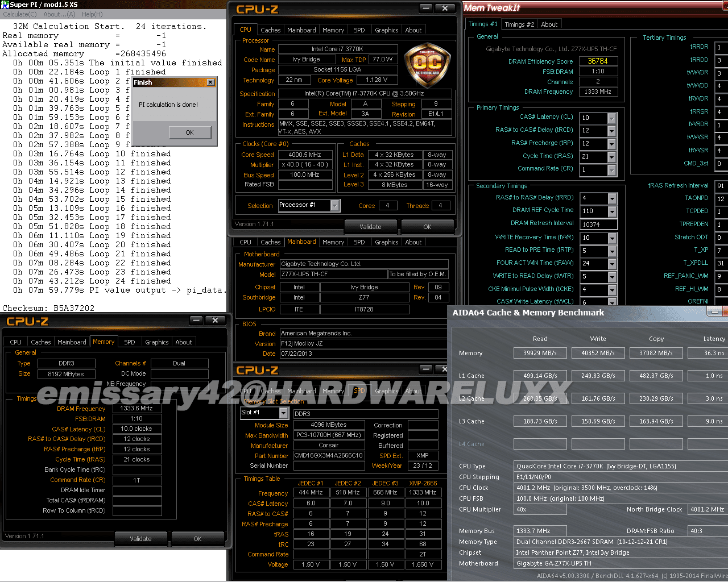The image size is (728, 582).
Task: Click the AIDA64 Memory Write result 40352 MB/s
Action: pyautogui.click(x=598, y=353)
